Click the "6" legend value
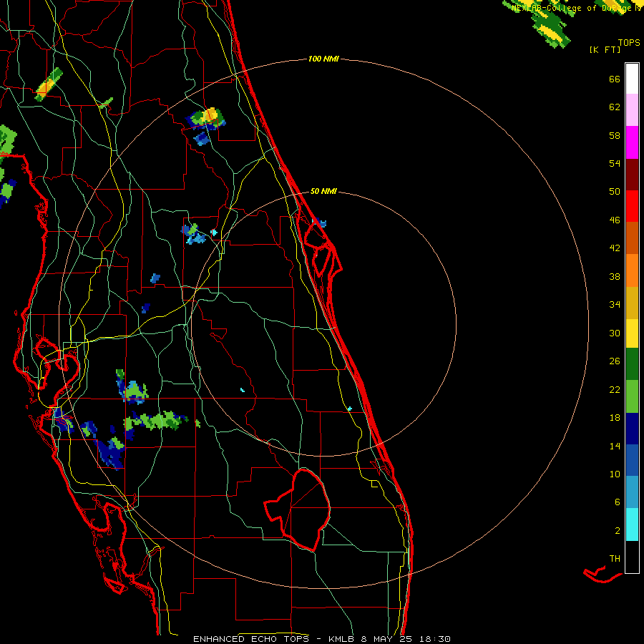Screen dimensions: 644x644 pos(618,502)
